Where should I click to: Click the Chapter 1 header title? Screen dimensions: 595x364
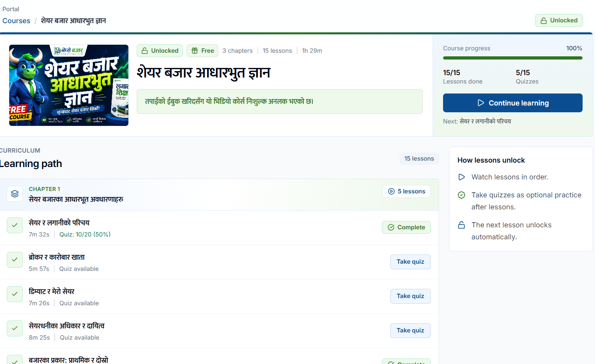click(76, 199)
